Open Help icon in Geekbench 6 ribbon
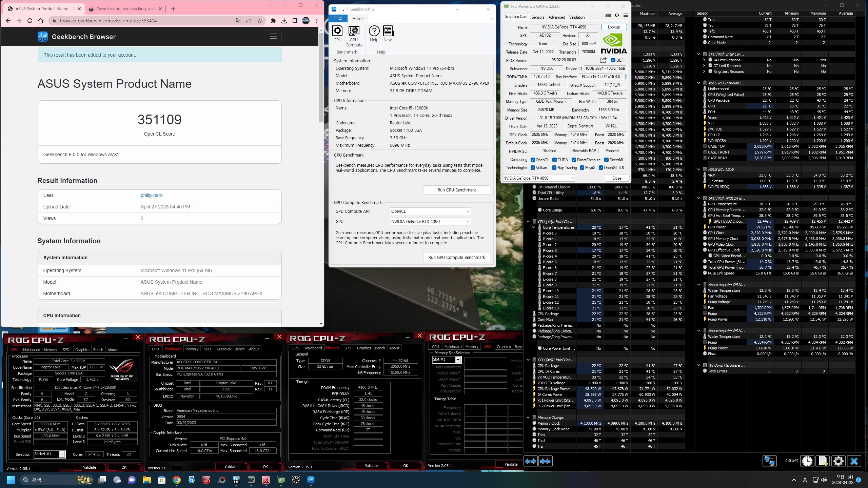 [374, 34]
